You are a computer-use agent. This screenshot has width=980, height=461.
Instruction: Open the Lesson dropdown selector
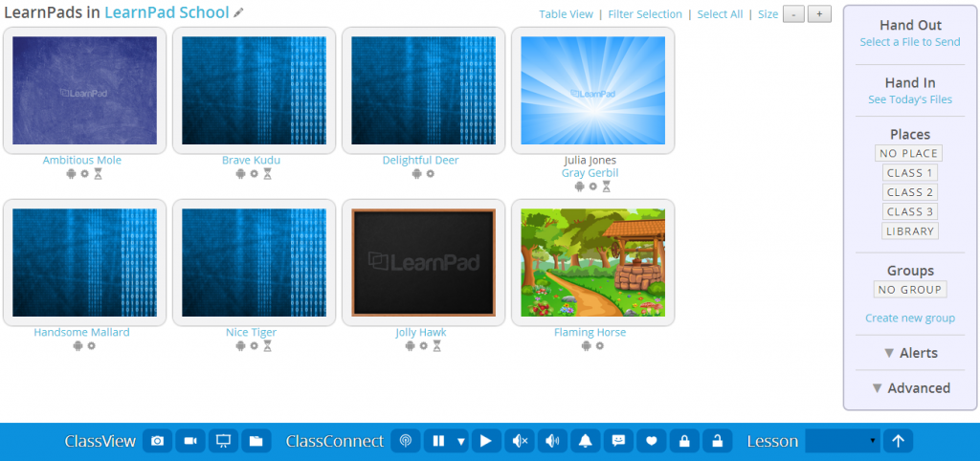coord(842,441)
